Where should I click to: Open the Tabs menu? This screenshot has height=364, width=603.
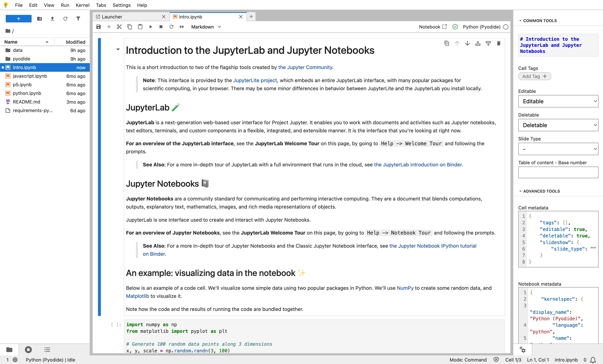point(101,5)
